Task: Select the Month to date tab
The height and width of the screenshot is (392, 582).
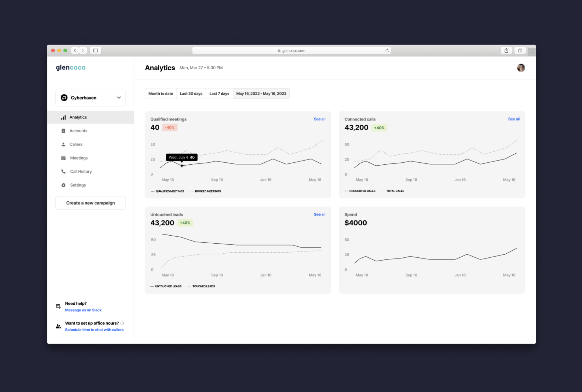Action: point(160,94)
